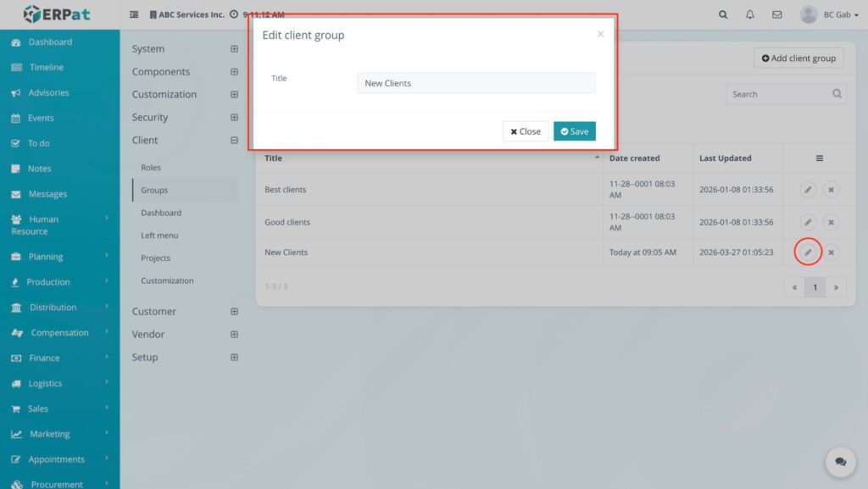Click the Title input field in dialog
This screenshot has width=868, height=489.
pos(476,83)
